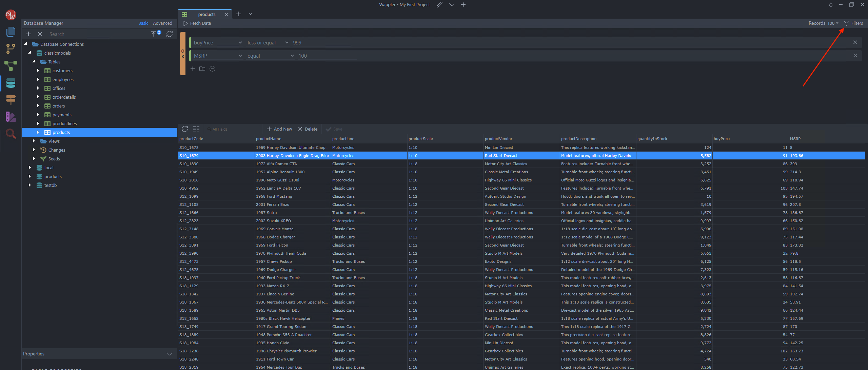Expand the customers table node
The image size is (868, 370).
point(38,71)
